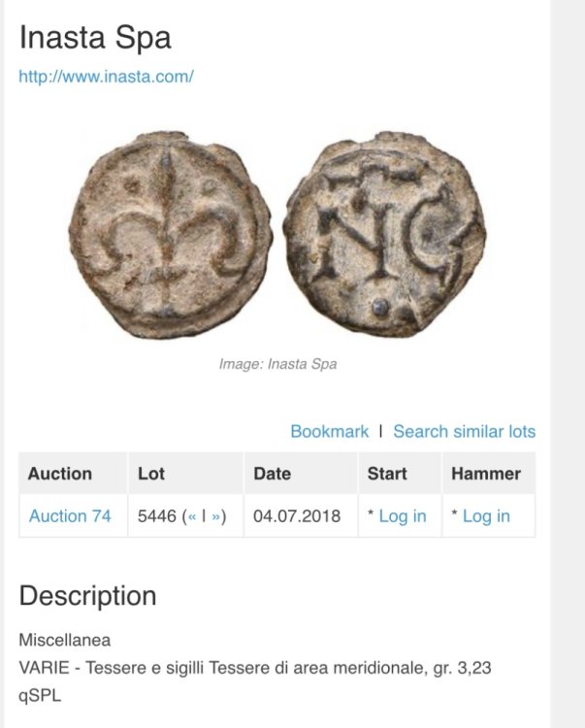Click the fleur-de-lis coin obverse image
Image resolution: width=585 pixels, height=728 pixels.
(x=170, y=237)
